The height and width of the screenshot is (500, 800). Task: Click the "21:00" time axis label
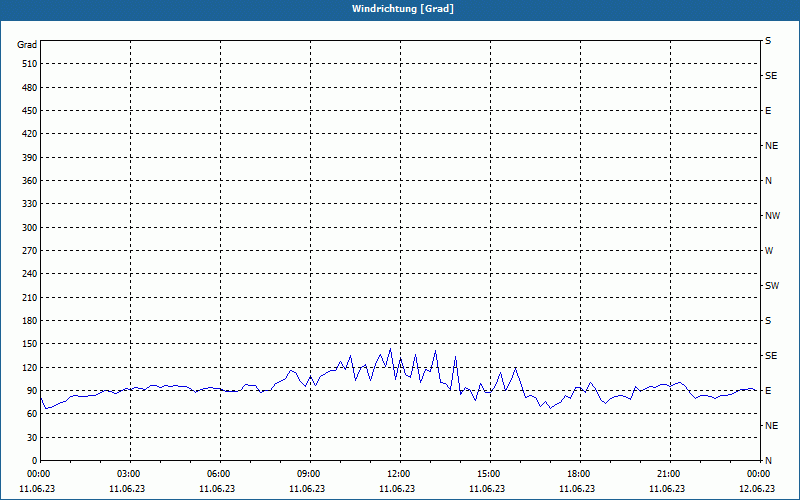coord(670,474)
